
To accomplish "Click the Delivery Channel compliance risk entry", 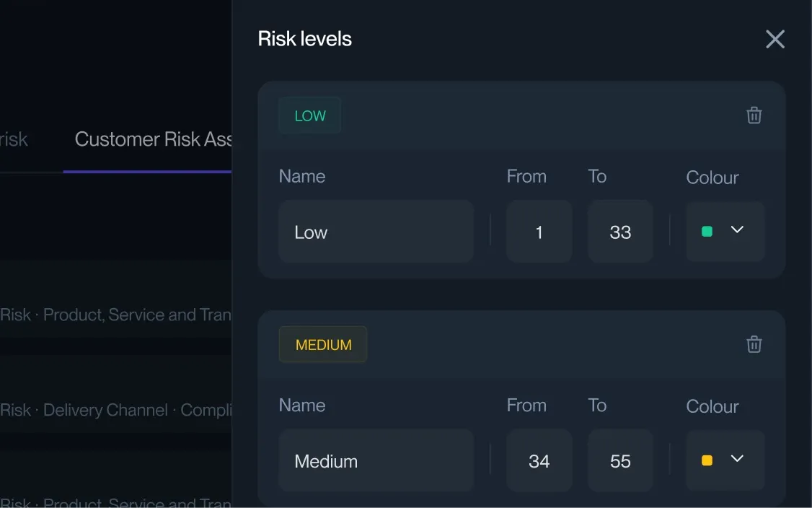I will 115,410.
